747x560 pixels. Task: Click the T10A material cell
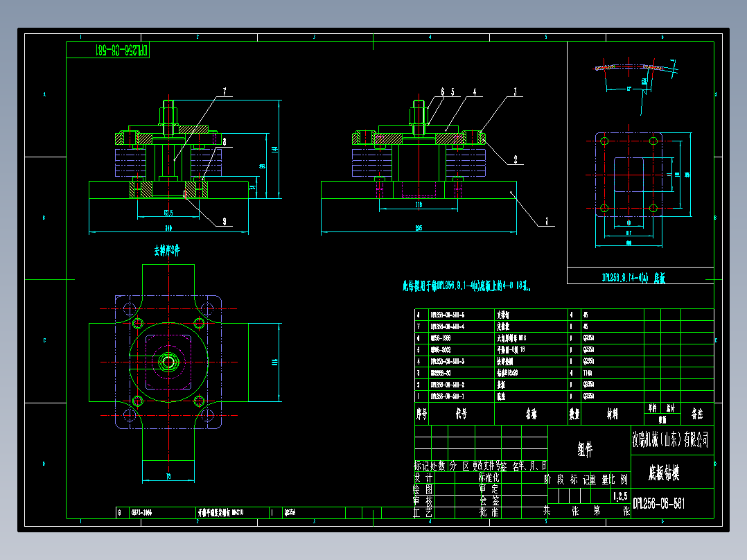[x=588, y=373]
